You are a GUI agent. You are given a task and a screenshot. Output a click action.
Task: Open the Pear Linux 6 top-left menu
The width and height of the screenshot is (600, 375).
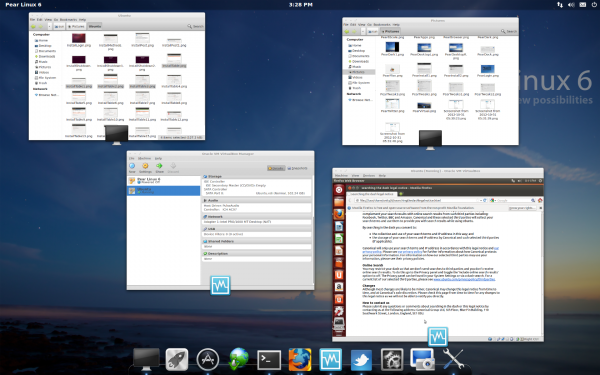pyautogui.click(x=23, y=5)
